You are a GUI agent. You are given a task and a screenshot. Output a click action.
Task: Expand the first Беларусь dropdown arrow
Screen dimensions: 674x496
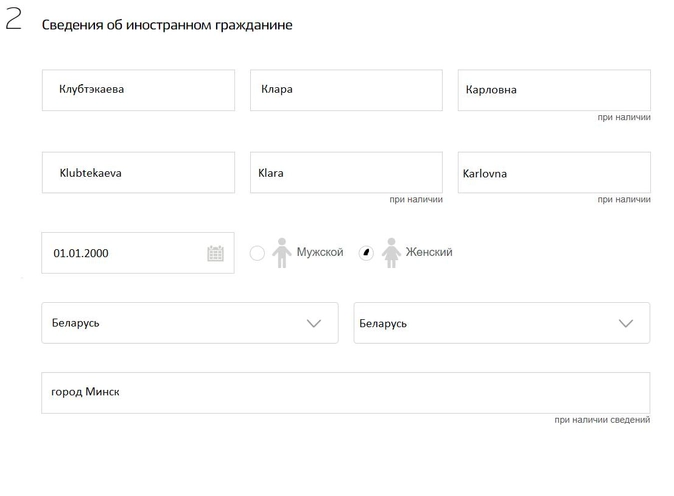pyautogui.click(x=314, y=323)
